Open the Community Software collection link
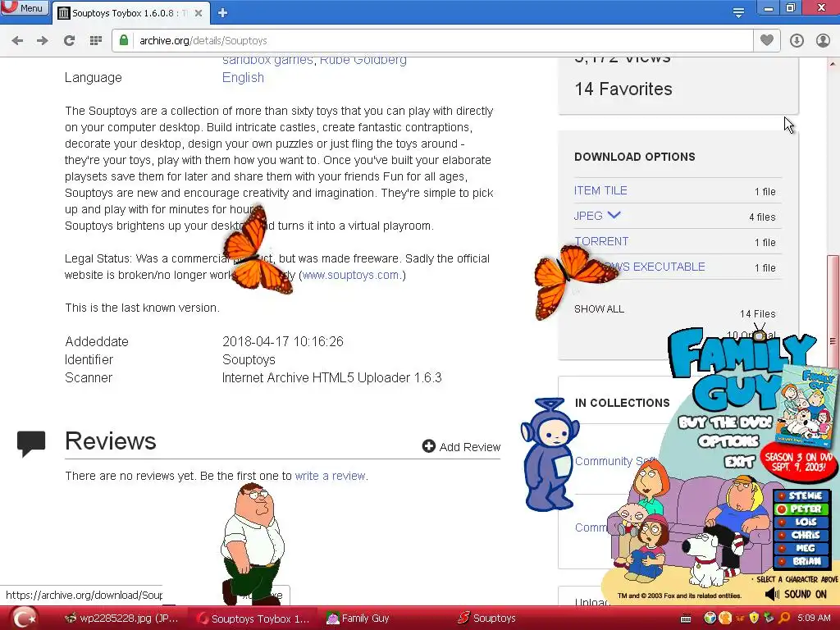This screenshot has height=630, width=840. pyautogui.click(x=616, y=461)
